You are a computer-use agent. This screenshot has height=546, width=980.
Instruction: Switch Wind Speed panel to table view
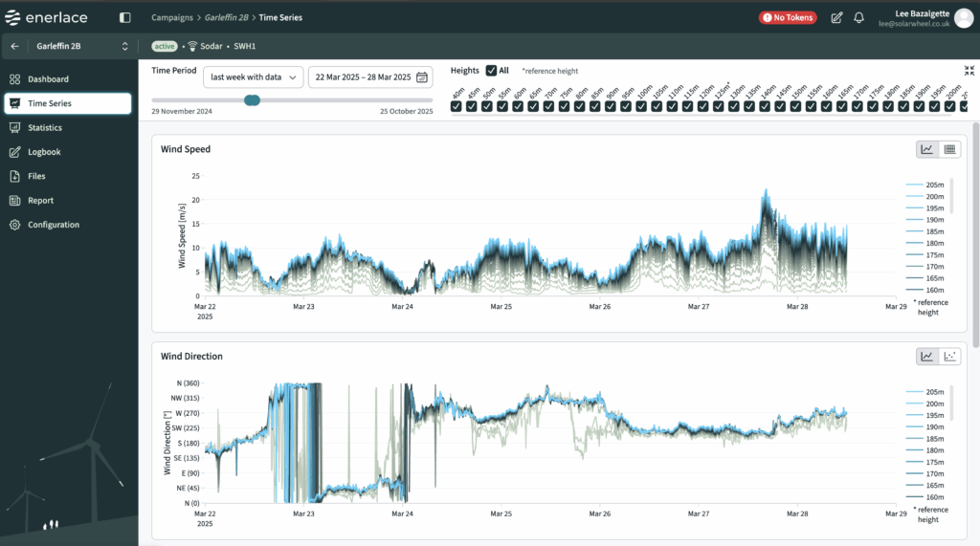pos(949,149)
